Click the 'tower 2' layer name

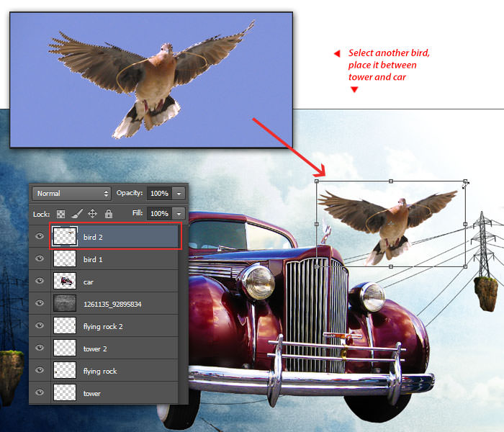pyautogui.click(x=95, y=348)
